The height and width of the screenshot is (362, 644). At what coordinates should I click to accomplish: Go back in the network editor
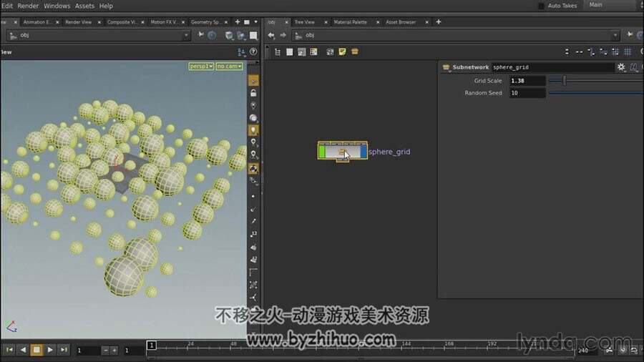pyautogui.click(x=271, y=35)
